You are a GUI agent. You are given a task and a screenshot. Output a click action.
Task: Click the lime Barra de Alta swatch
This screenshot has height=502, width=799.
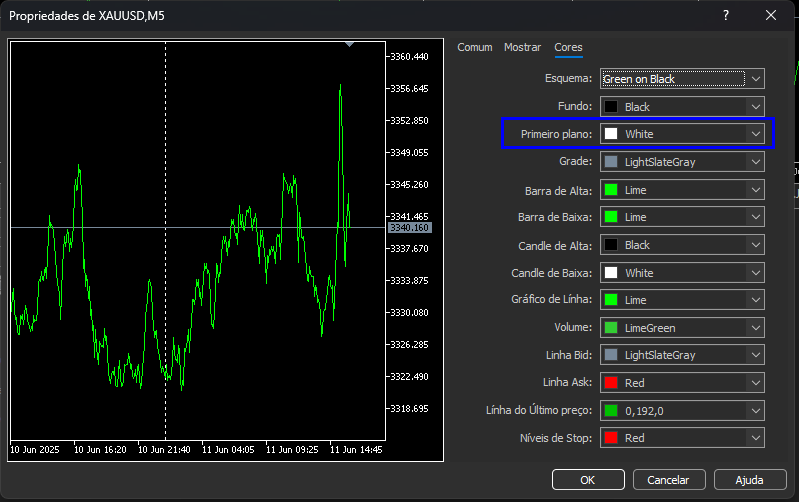[611, 190]
